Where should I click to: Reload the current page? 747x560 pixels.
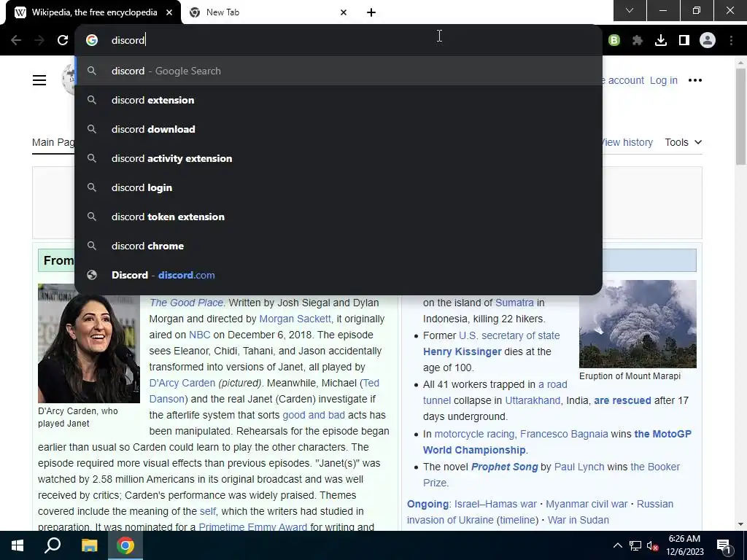click(63, 40)
